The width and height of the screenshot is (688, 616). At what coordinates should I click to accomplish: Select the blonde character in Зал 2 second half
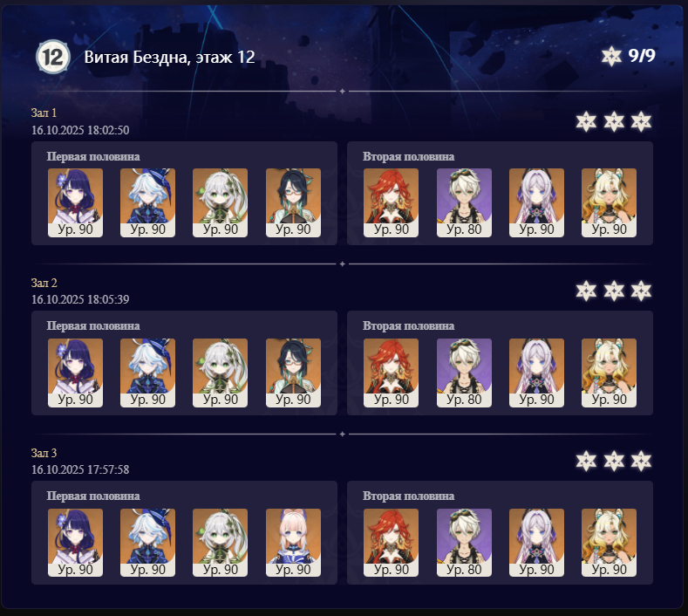(609, 373)
